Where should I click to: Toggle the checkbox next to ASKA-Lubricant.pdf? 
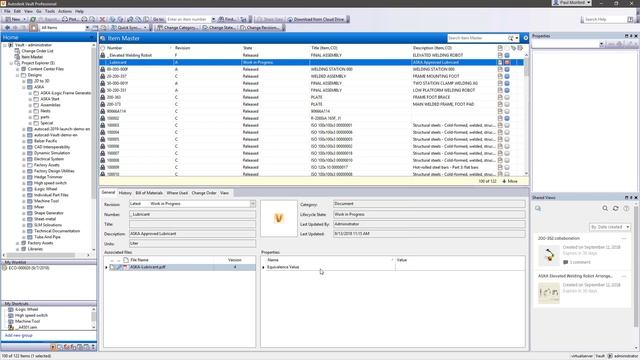(x=112, y=267)
